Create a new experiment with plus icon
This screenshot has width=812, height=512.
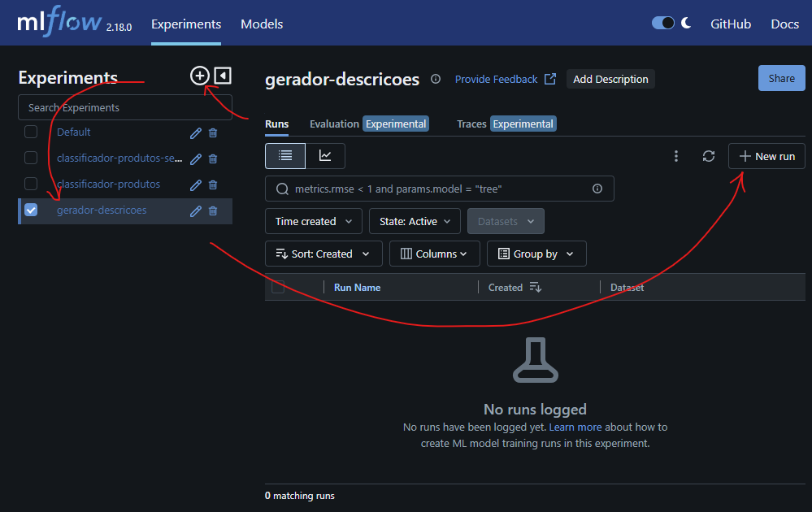pos(200,76)
